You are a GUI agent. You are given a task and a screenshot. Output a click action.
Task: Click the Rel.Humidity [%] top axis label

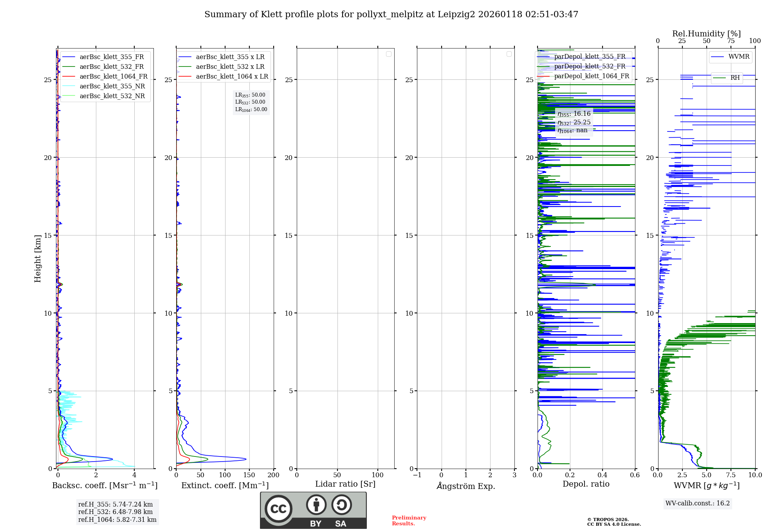click(706, 34)
